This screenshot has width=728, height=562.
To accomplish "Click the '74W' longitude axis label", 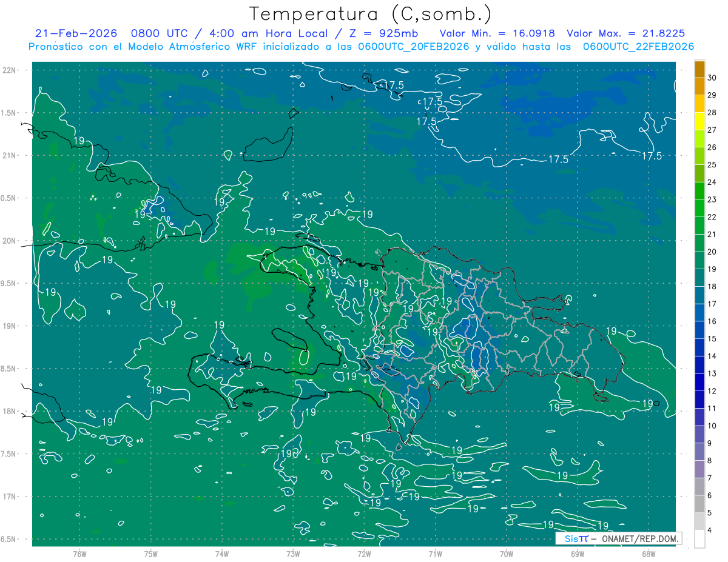I will [222, 554].
